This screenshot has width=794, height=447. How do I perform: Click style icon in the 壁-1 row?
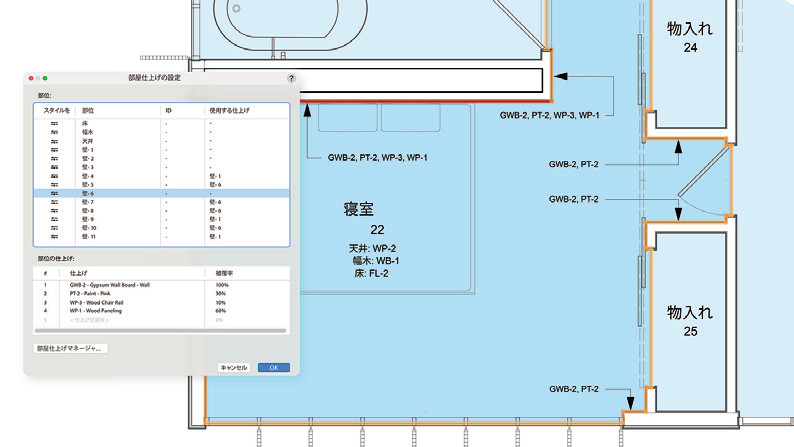coord(54,150)
